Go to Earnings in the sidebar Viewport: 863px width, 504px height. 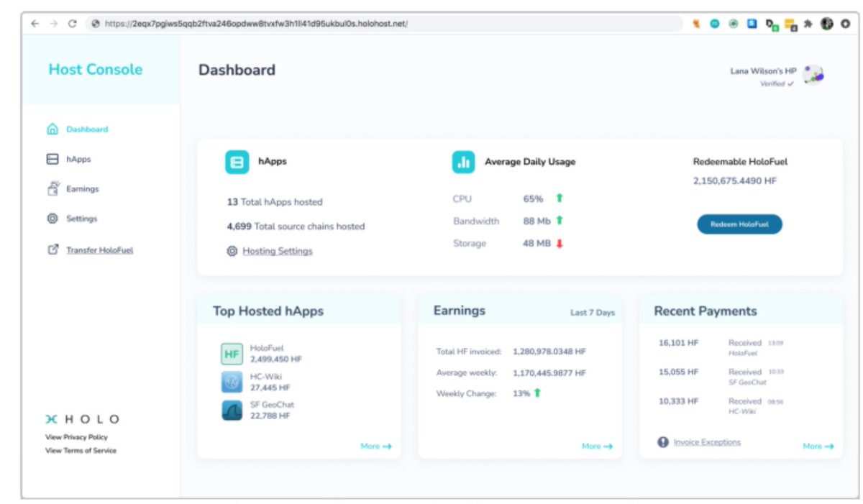pyautogui.click(x=83, y=189)
